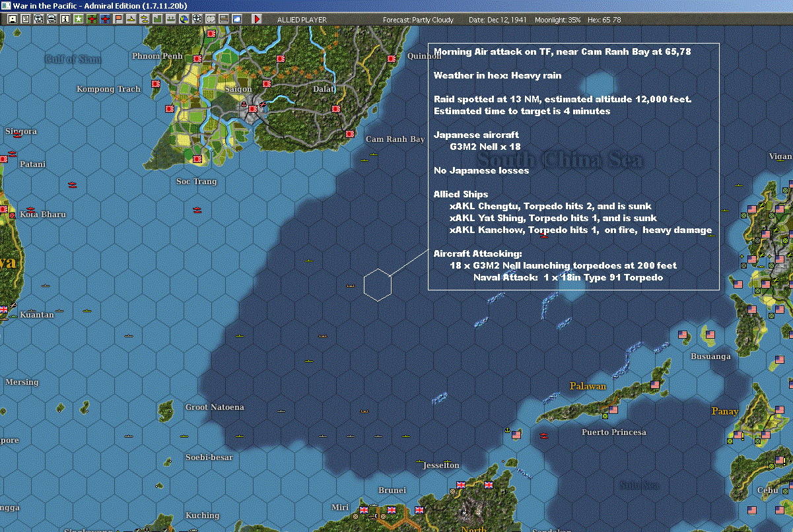Click the white outlined attack hex

tap(378, 285)
